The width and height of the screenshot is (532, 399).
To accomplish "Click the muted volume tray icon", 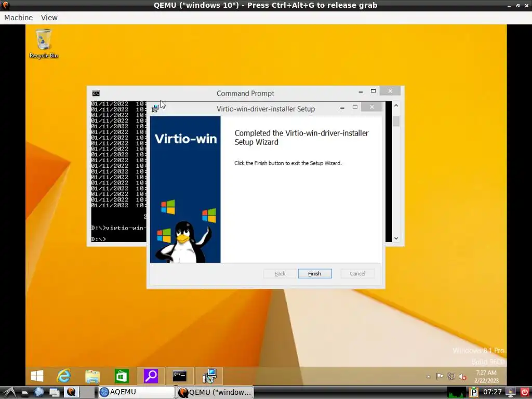I will (x=462, y=376).
